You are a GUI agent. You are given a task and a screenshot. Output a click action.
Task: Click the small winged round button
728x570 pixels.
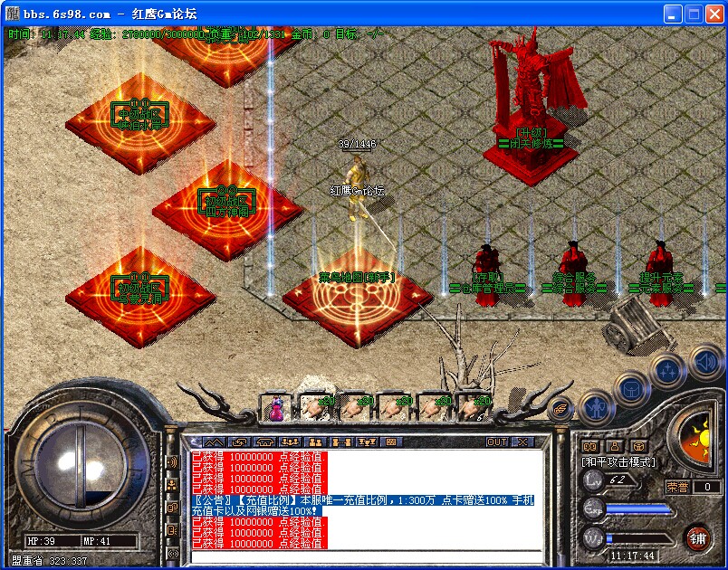tap(560, 409)
